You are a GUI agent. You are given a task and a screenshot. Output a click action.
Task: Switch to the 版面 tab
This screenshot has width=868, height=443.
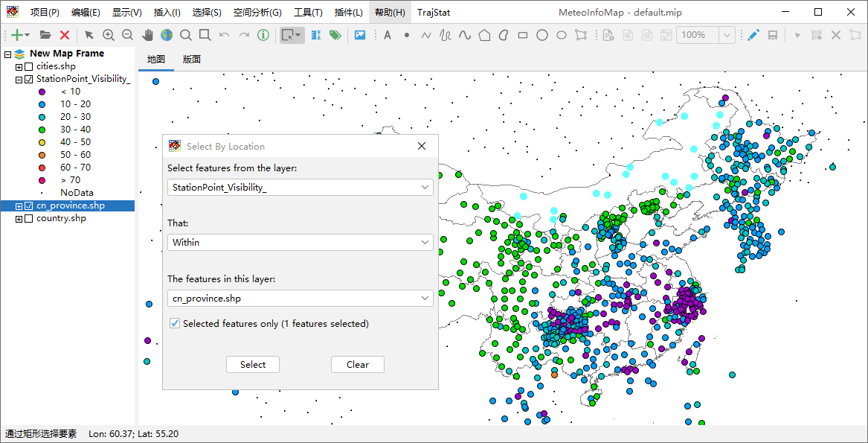pyautogui.click(x=191, y=60)
